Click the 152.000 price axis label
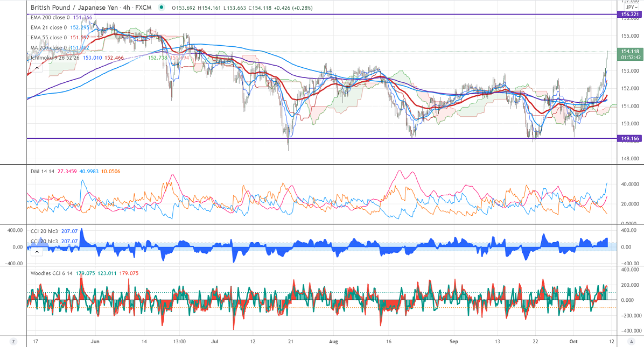 tap(630, 89)
